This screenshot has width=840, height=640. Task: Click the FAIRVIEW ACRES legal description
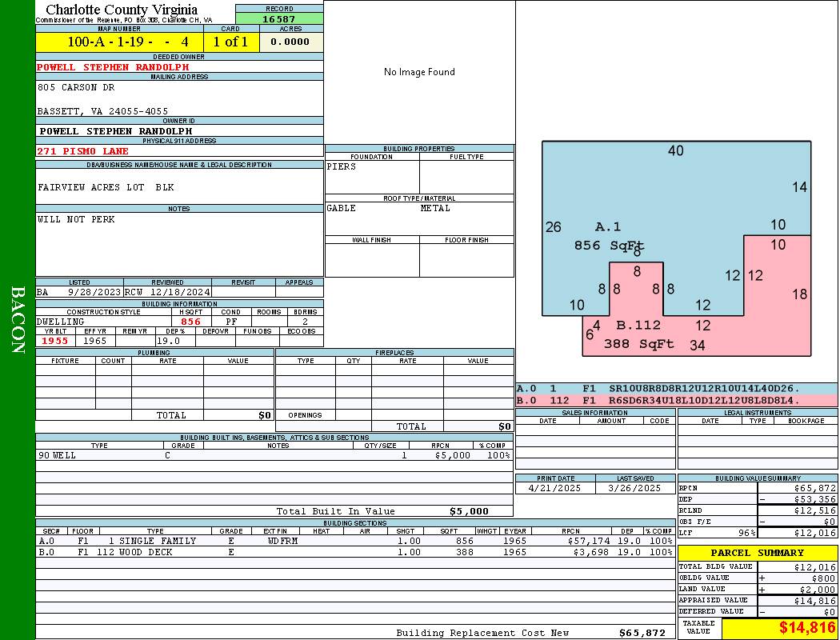coord(106,187)
